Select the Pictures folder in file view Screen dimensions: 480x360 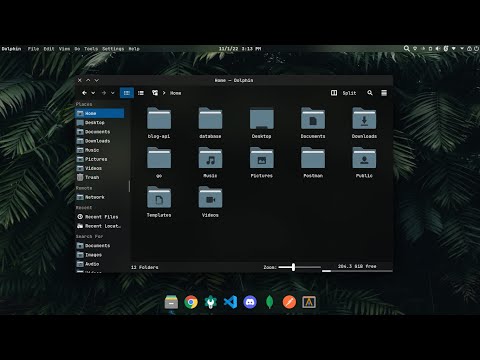click(262, 158)
